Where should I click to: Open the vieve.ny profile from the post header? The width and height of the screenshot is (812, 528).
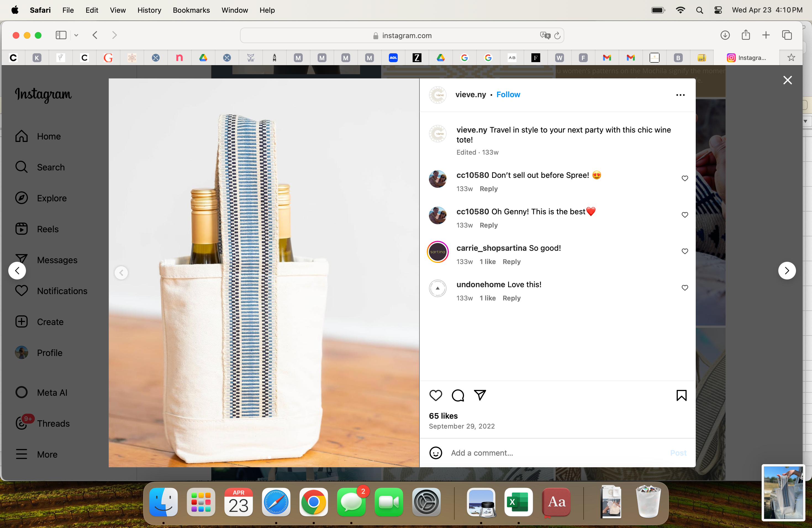coord(470,94)
